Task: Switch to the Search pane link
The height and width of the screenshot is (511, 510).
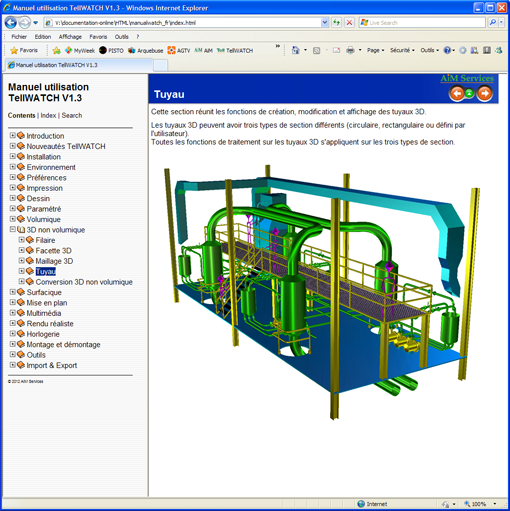Action: pos(72,115)
